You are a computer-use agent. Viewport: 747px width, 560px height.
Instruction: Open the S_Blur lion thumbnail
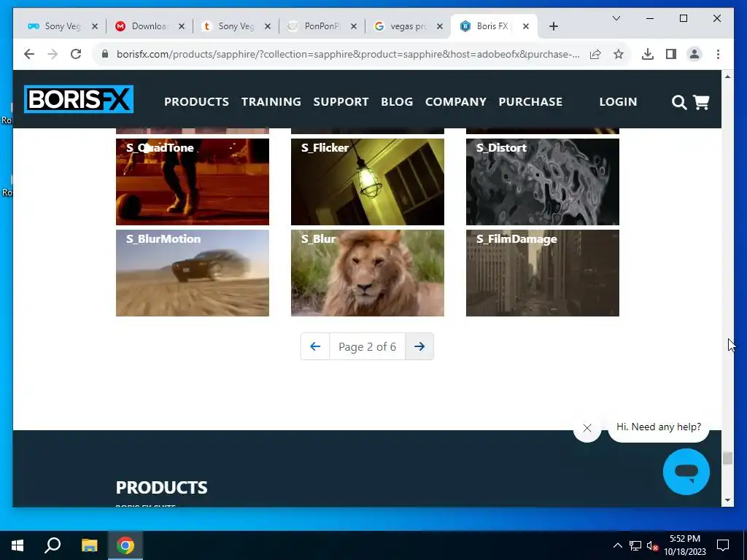click(368, 273)
